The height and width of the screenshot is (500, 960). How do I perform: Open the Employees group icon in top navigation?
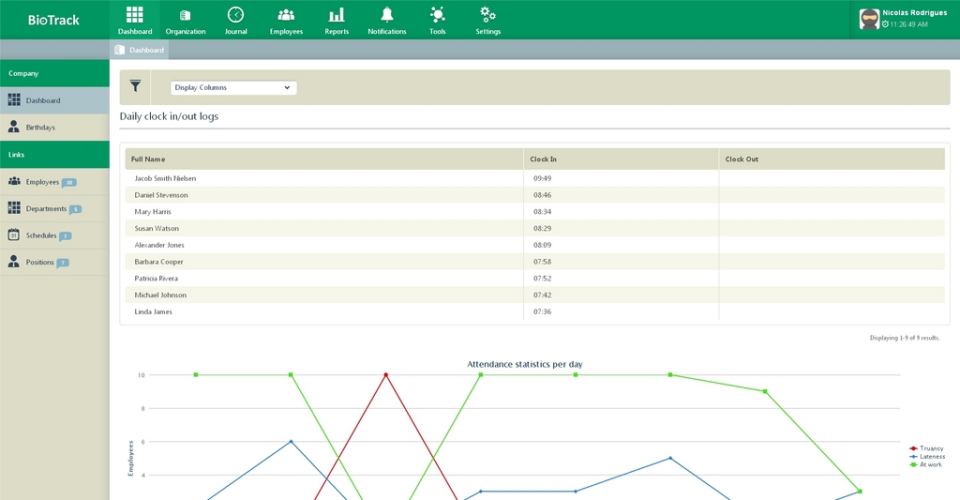[286, 15]
